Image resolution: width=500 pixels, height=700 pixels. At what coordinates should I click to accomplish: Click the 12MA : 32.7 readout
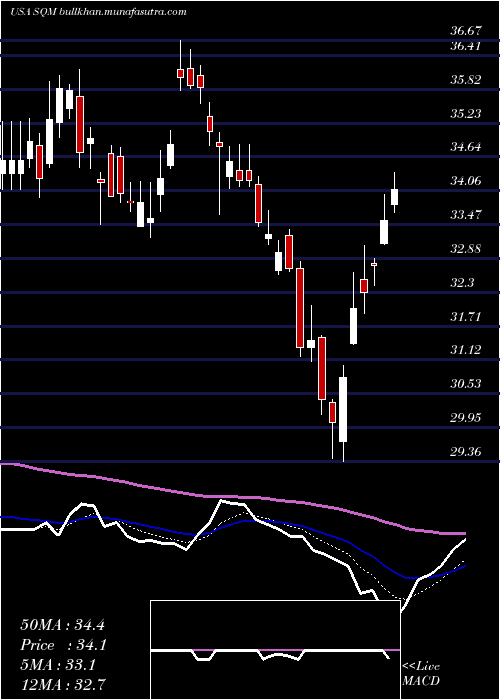point(62,684)
